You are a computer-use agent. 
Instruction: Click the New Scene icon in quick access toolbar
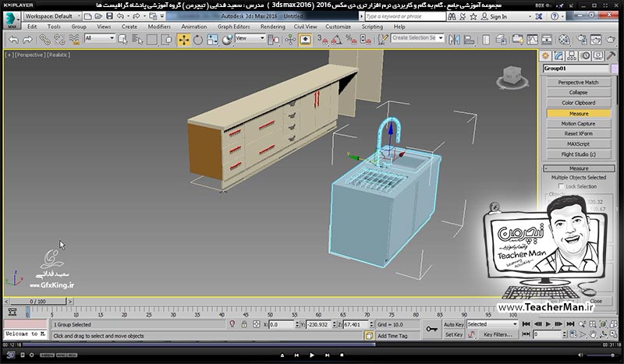(x=88, y=16)
